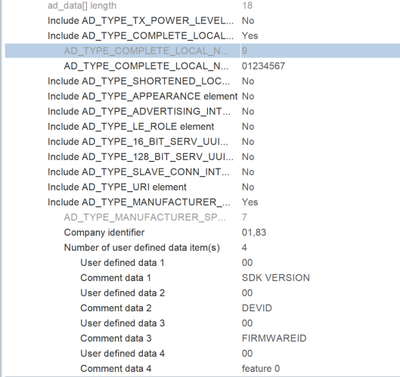Change Include AD_TYPE_128_BIT_SERV_UUI No value
The width and height of the screenshot is (400, 377).
click(248, 157)
